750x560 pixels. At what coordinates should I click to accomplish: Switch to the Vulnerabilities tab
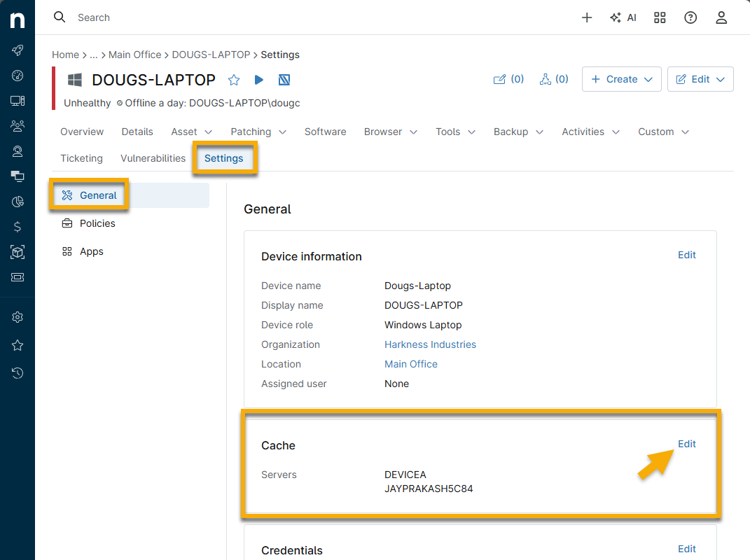click(153, 158)
